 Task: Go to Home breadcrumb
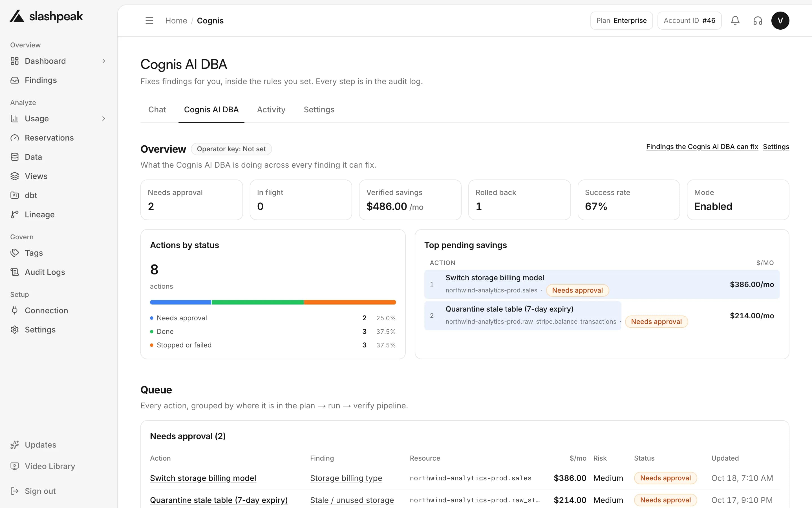pos(176,21)
